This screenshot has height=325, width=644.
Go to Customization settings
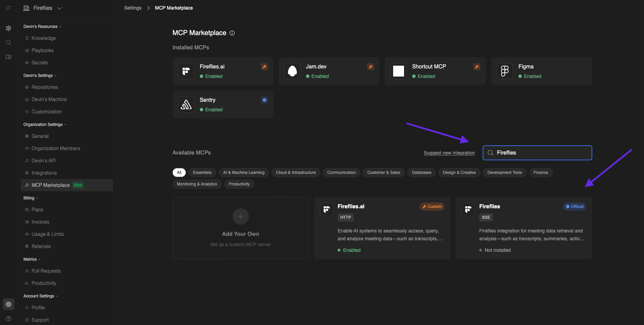click(x=67, y=112)
